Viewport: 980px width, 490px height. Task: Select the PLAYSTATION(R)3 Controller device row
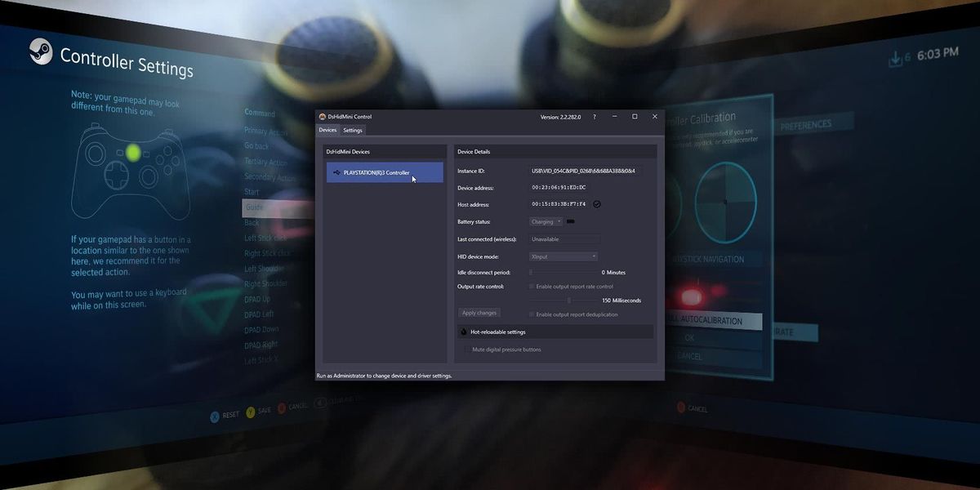coord(385,172)
